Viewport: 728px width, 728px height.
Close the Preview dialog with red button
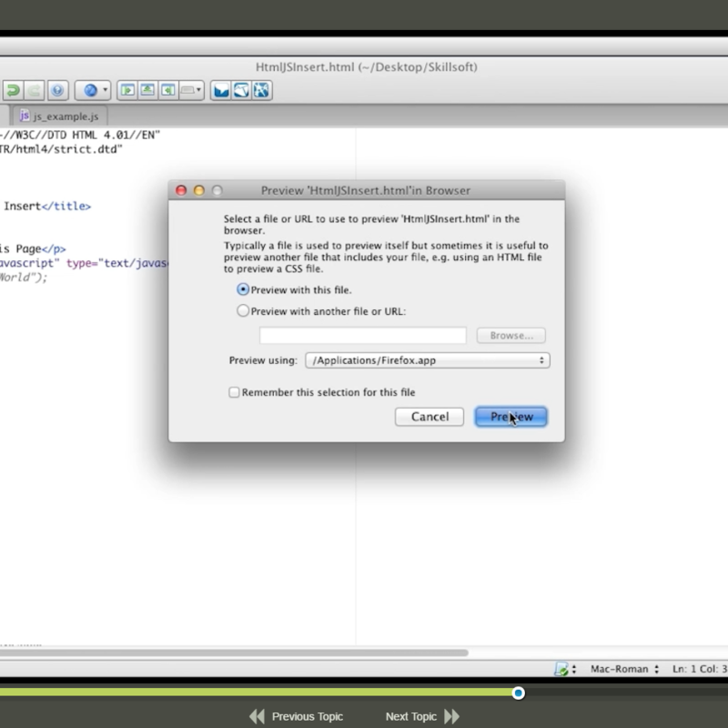coord(181,190)
